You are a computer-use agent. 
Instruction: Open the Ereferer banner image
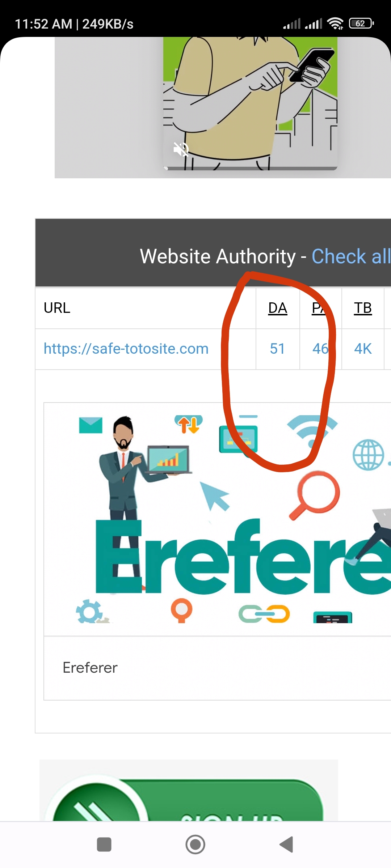point(217,519)
